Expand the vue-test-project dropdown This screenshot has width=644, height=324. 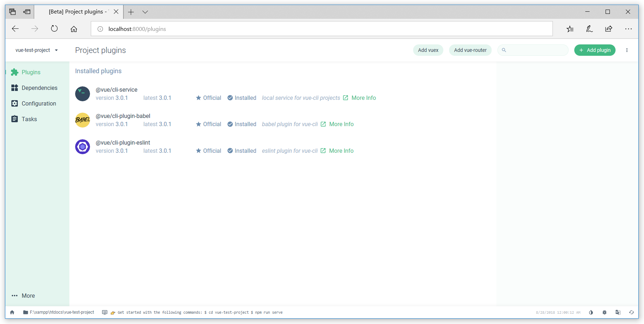pyautogui.click(x=37, y=50)
